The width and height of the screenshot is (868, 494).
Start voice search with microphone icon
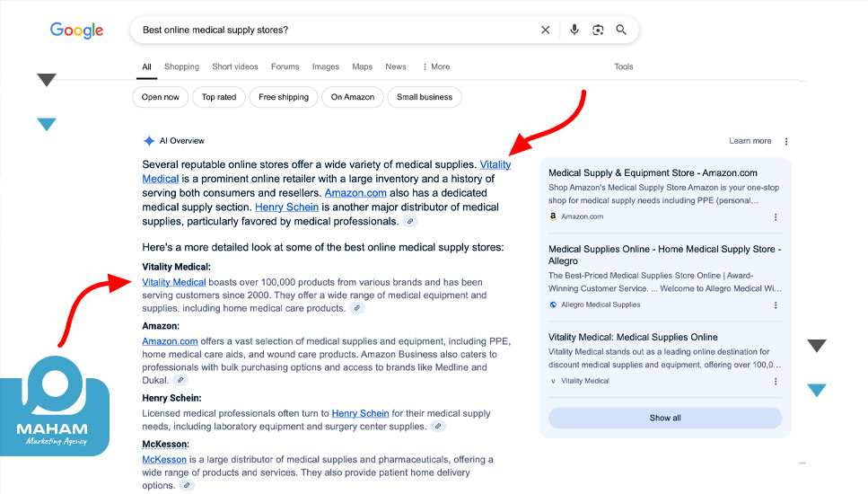[574, 30]
